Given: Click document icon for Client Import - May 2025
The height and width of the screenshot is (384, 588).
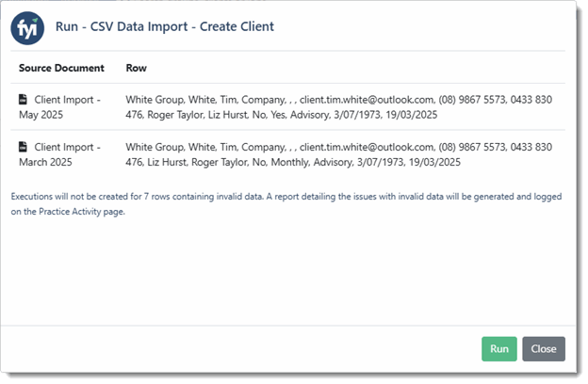Looking at the screenshot, I should tap(23, 99).
